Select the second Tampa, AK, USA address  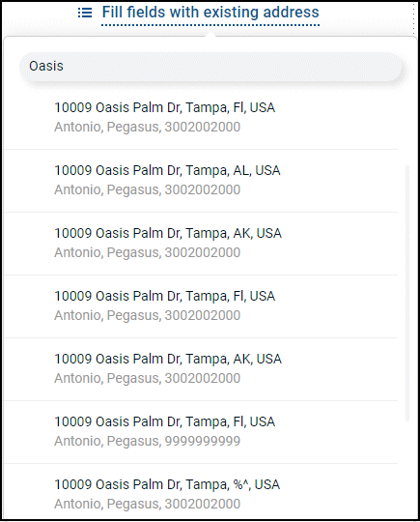201,369
